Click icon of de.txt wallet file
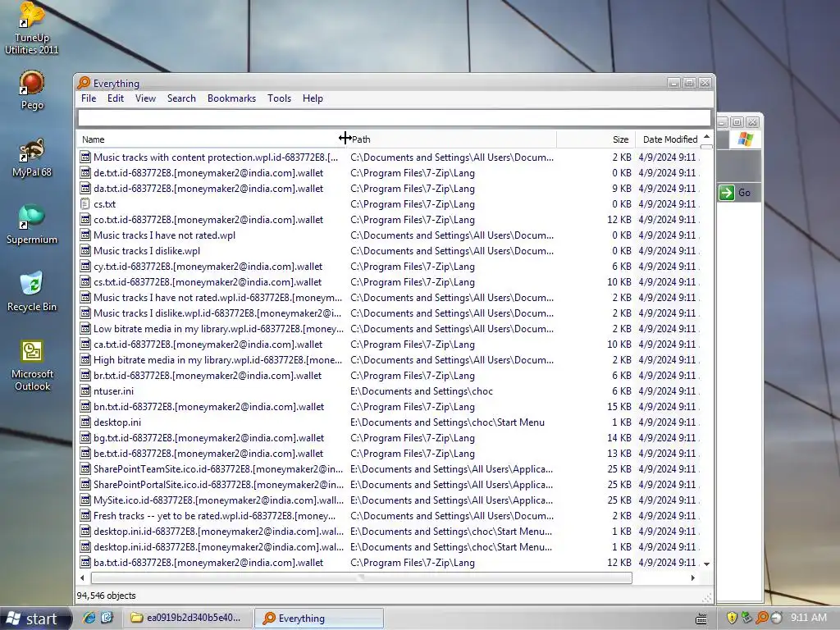The height and width of the screenshot is (630, 840). 84,173
